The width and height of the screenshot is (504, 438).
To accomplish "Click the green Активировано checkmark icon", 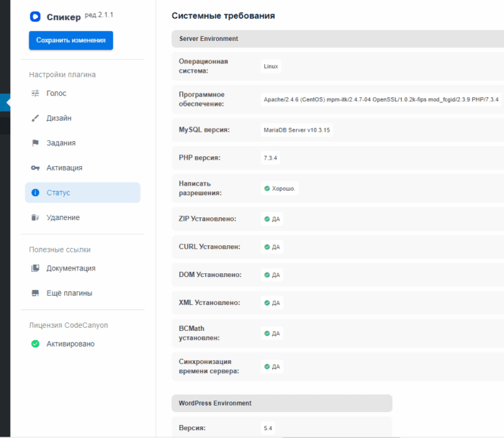I will coord(35,344).
